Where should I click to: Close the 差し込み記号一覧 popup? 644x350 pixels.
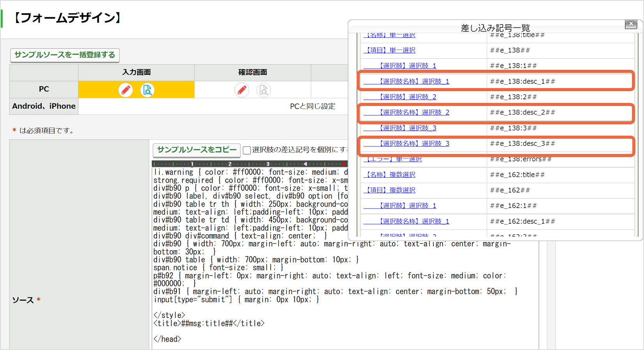(631, 24)
